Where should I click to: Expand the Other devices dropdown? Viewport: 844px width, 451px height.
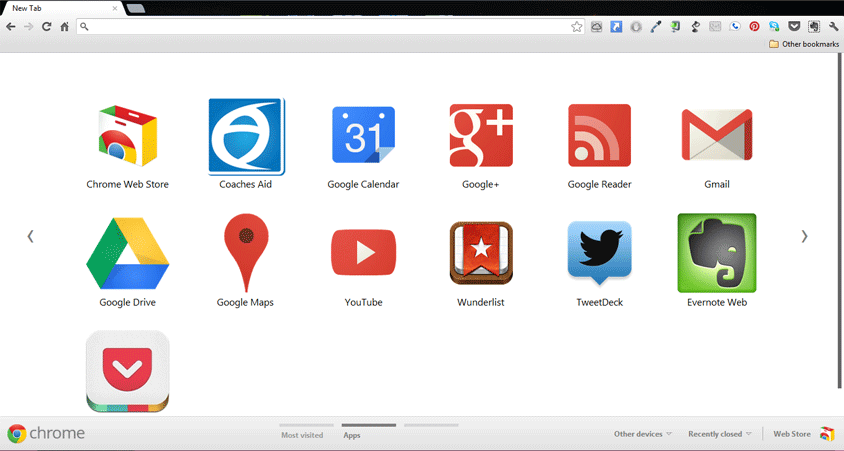(643, 434)
